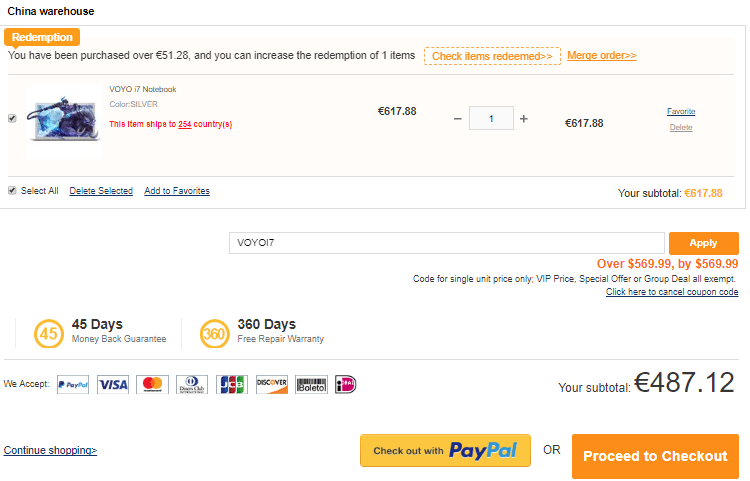The image size is (750, 481).
Task: Click the MasterCard payment icon
Action: coord(152,384)
